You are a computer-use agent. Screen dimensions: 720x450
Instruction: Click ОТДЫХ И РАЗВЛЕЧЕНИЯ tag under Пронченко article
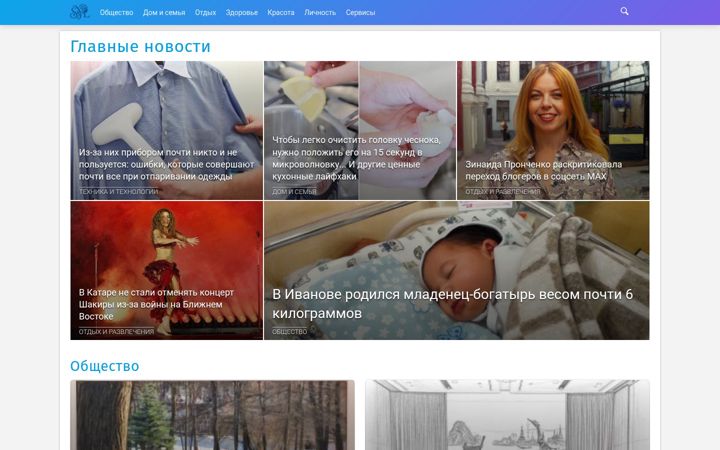point(503,191)
